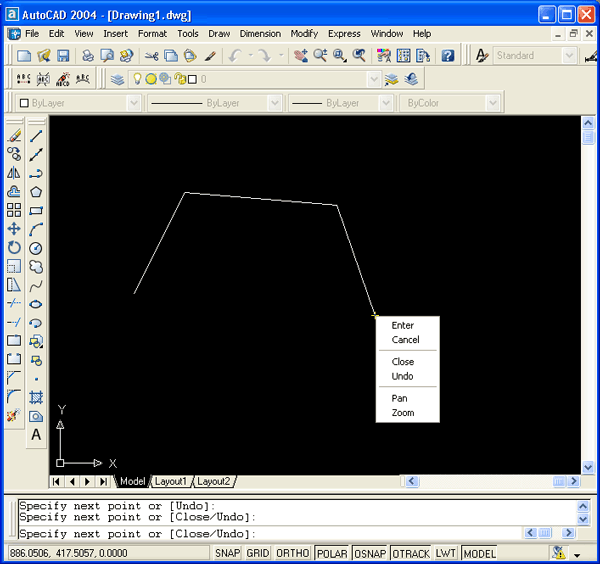Select the Polygon draw tool
The height and width of the screenshot is (564, 600).
pyautogui.click(x=36, y=192)
